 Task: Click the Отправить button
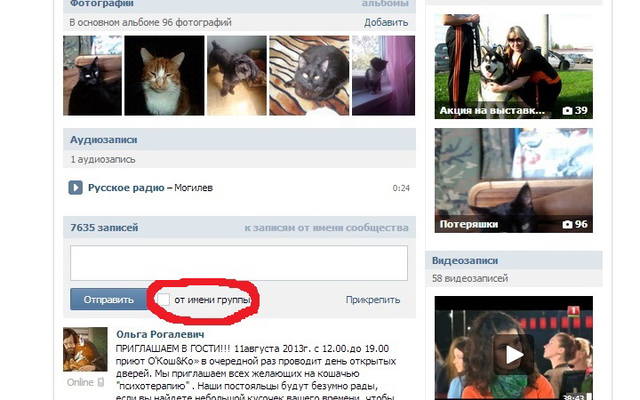pyautogui.click(x=109, y=300)
